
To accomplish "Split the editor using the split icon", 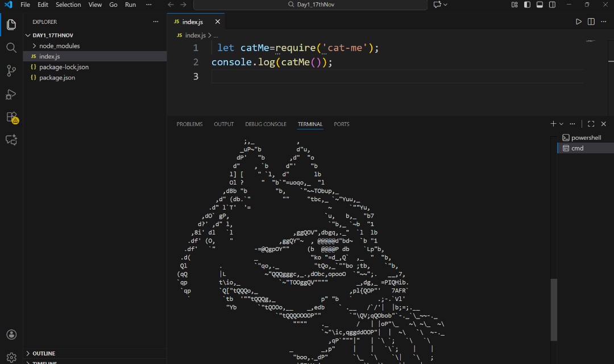I will click(x=591, y=21).
